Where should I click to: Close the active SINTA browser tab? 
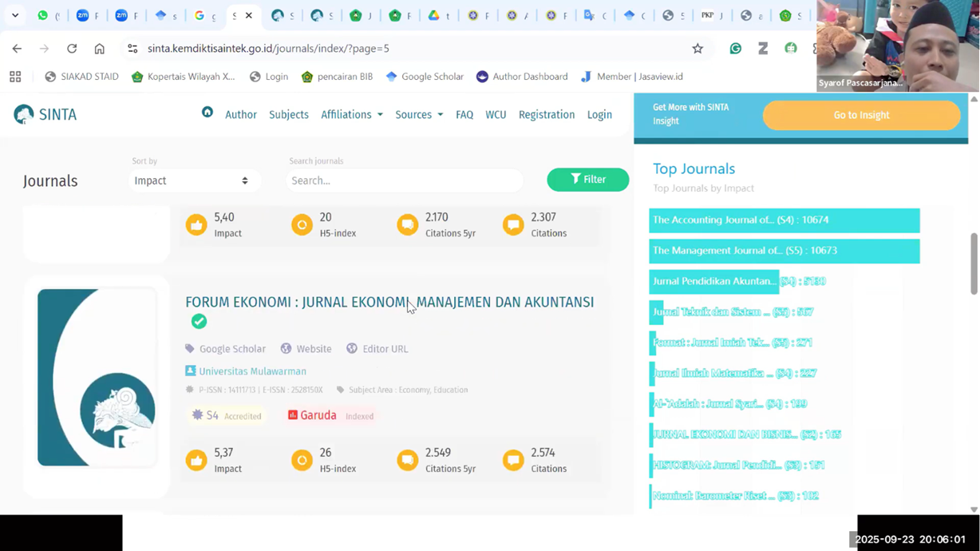point(249,15)
